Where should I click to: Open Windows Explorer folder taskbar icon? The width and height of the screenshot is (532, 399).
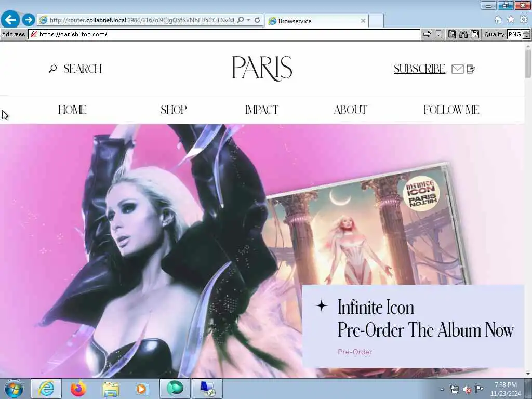[x=111, y=389]
